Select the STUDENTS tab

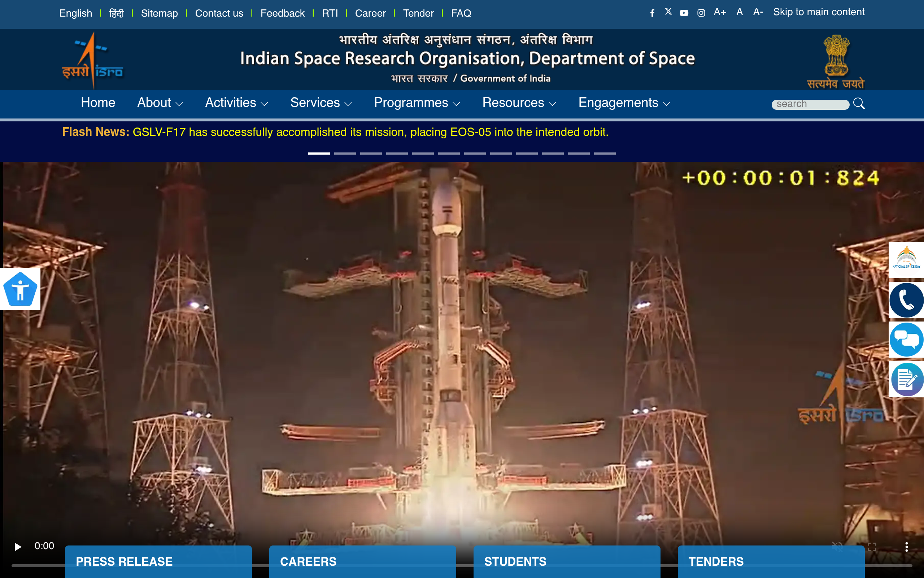567,561
